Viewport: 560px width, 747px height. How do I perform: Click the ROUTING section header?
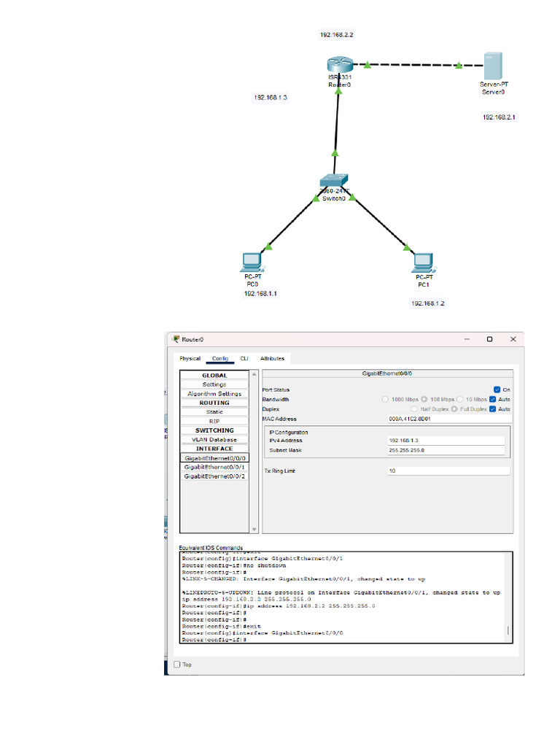tap(214, 403)
